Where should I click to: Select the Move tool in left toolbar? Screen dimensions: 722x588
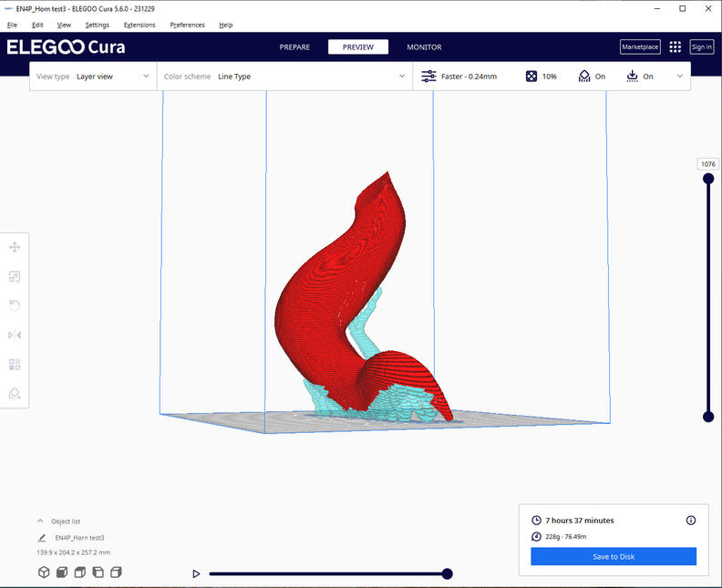click(x=15, y=247)
